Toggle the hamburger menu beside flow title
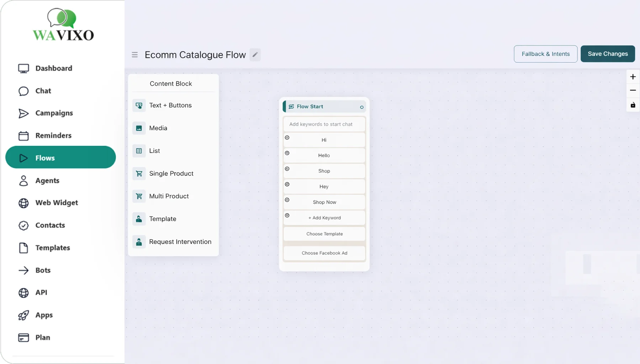 click(134, 55)
